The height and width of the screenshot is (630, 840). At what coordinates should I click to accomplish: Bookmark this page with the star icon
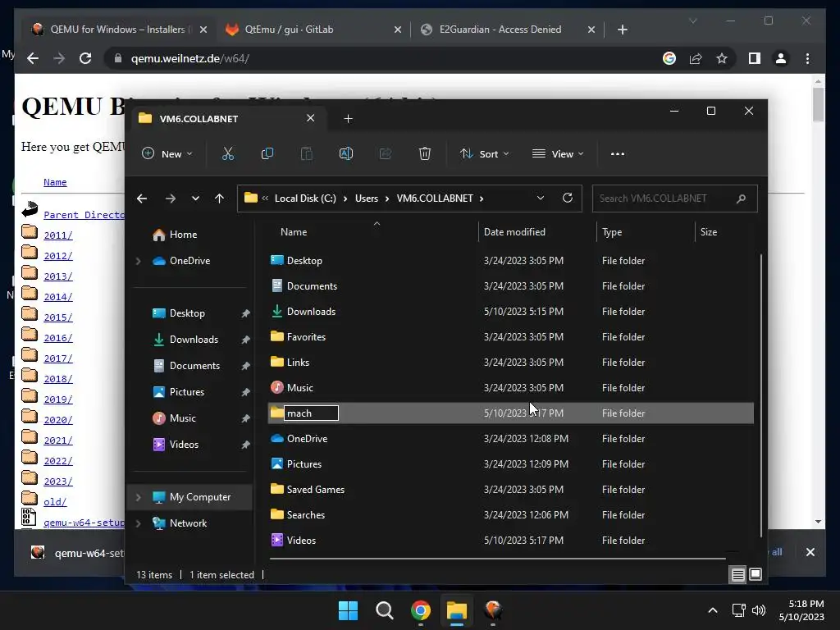point(722,58)
